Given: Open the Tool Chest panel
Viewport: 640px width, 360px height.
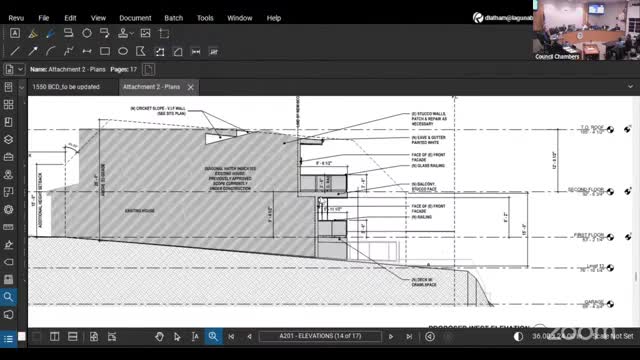Looking at the screenshot, I should (9, 157).
